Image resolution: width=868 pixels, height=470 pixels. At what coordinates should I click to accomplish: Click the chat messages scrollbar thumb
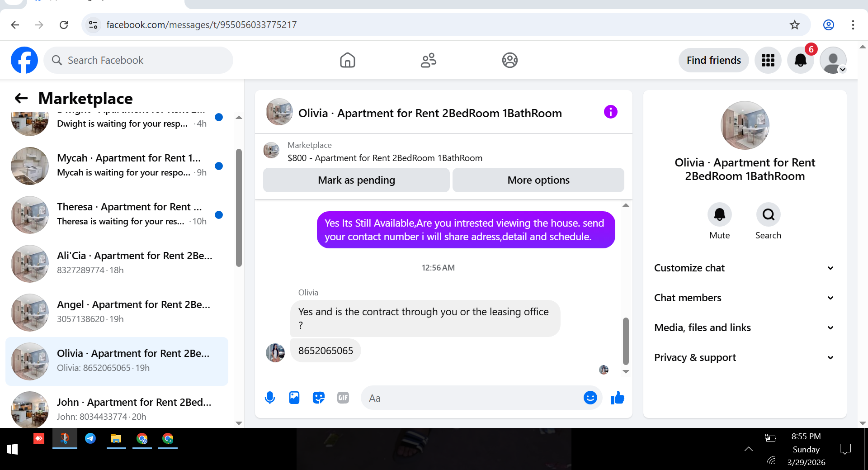pos(626,341)
